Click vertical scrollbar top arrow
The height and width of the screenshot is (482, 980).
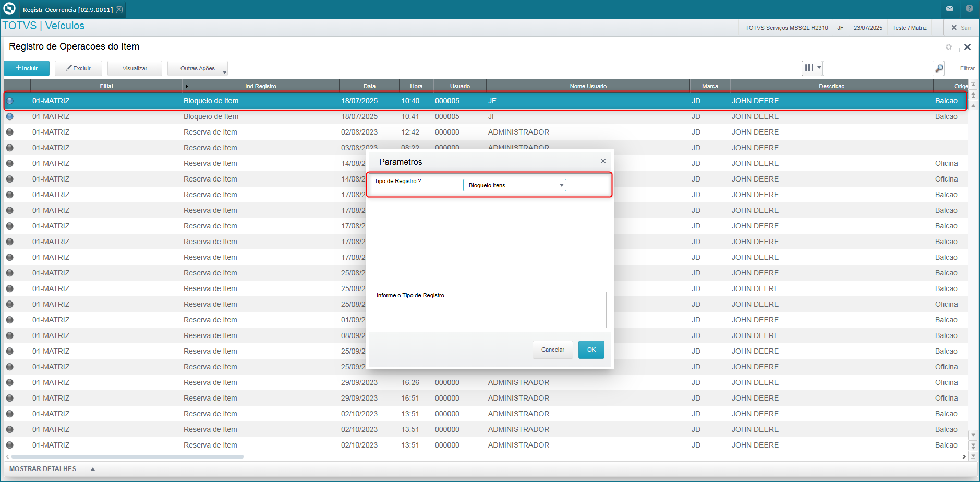click(x=973, y=85)
